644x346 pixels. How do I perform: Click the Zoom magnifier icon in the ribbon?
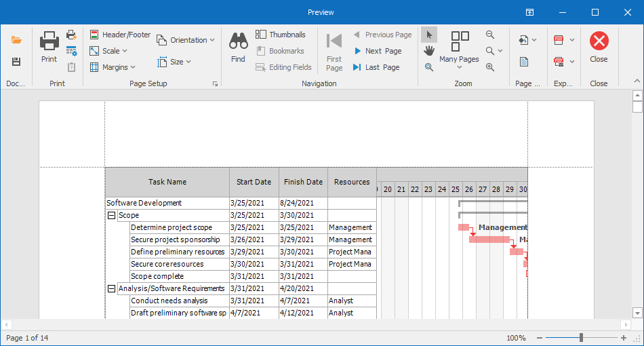[490, 51]
